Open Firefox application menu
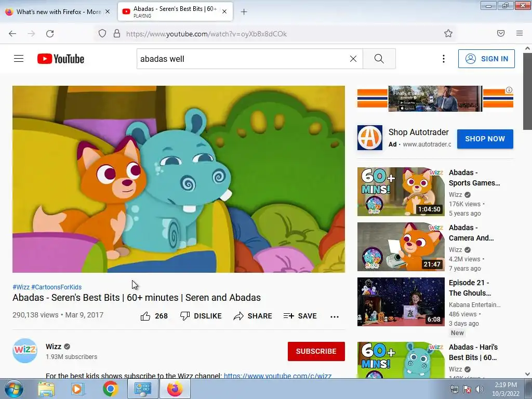The height and width of the screenshot is (399, 532). (x=520, y=33)
